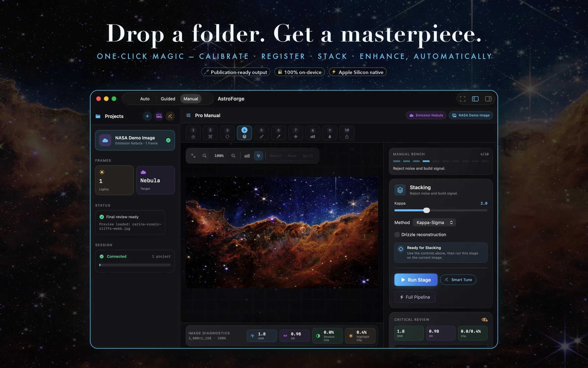This screenshot has height=368, width=588.
Task: Click the Smart Tune button
Action: (x=458, y=280)
